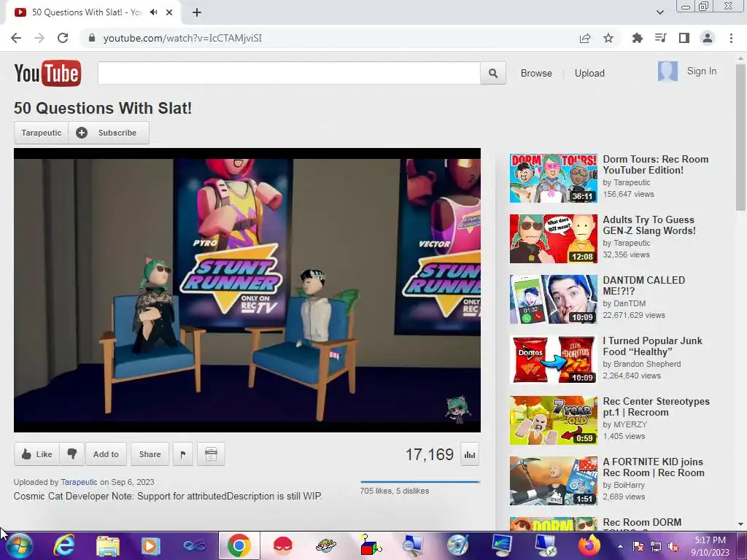
Task: Click the Chrome taskbar icon
Action: pos(239,545)
